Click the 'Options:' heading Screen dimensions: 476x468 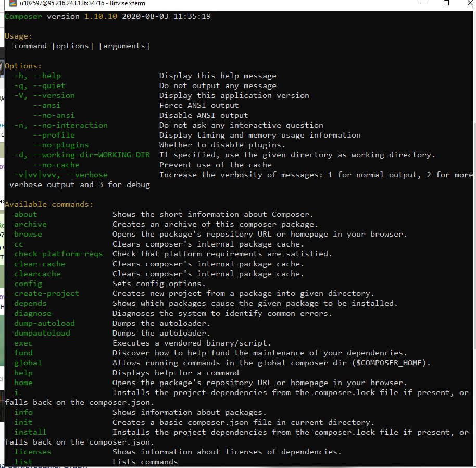pos(23,66)
